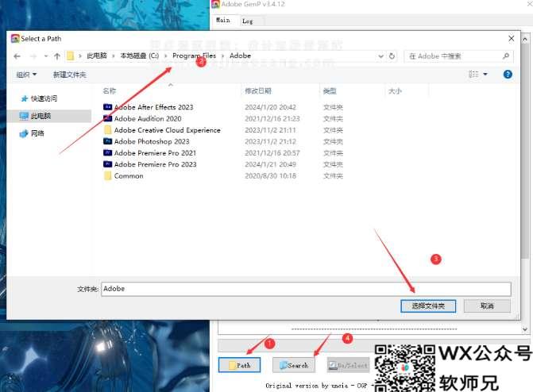533x392 pixels.
Task: Click 新建文件夹 button
Action: tap(69, 75)
